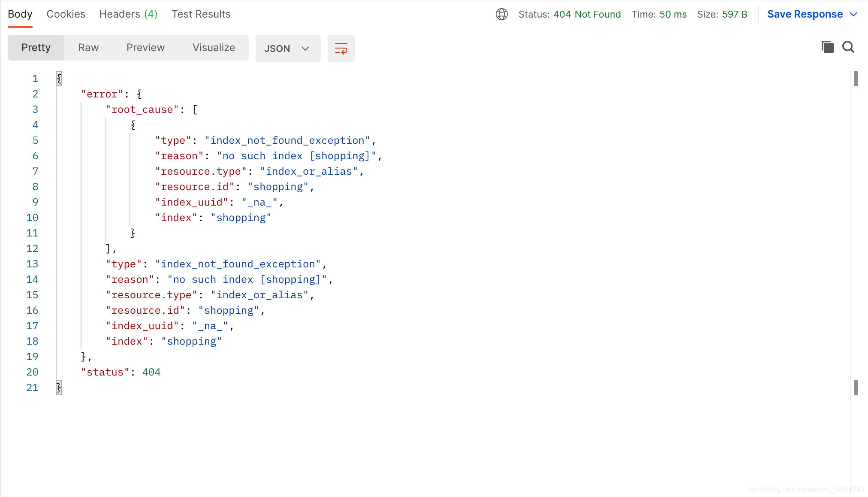Click "shopping" value on line 10

(241, 218)
